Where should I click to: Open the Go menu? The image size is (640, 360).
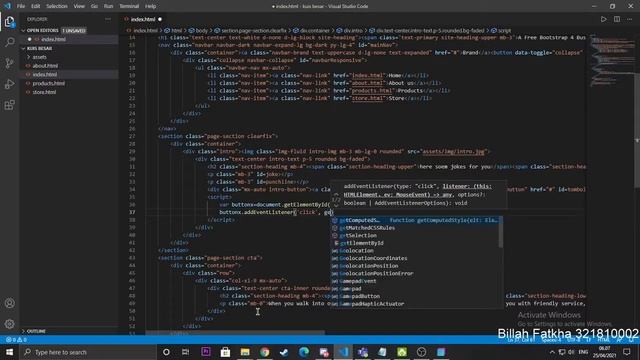coord(94,6)
